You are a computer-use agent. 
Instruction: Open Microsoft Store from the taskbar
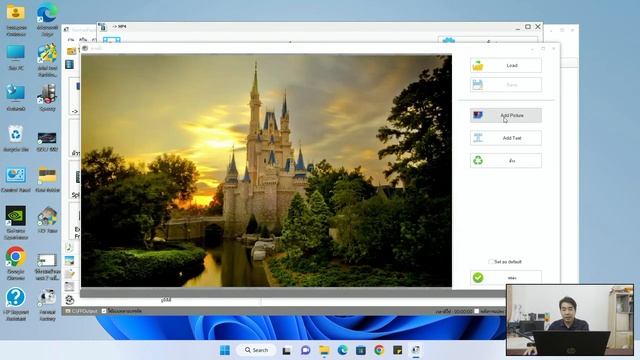coord(361,350)
